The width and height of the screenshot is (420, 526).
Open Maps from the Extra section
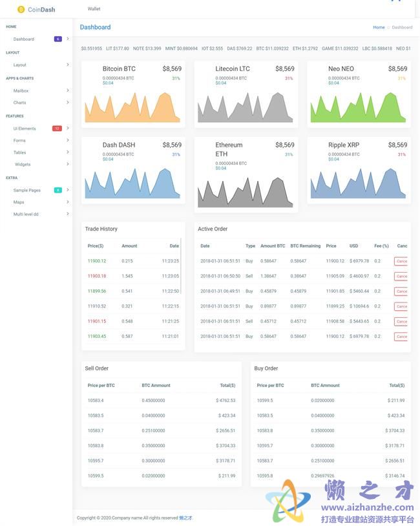(19, 202)
